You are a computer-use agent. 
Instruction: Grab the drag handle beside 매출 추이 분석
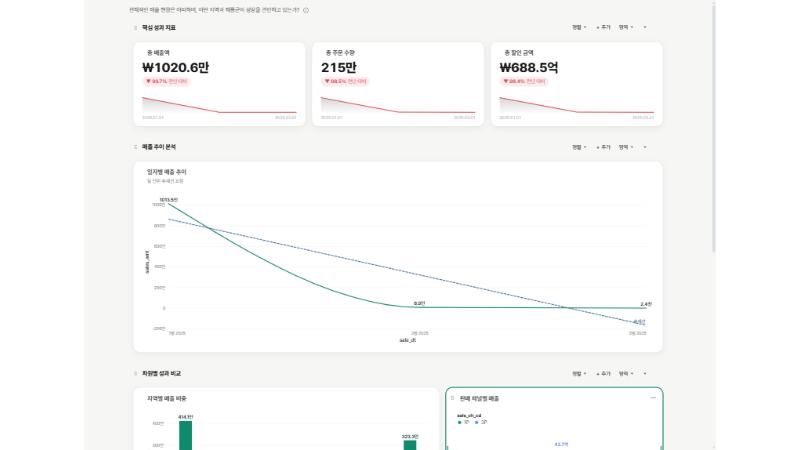pos(135,147)
